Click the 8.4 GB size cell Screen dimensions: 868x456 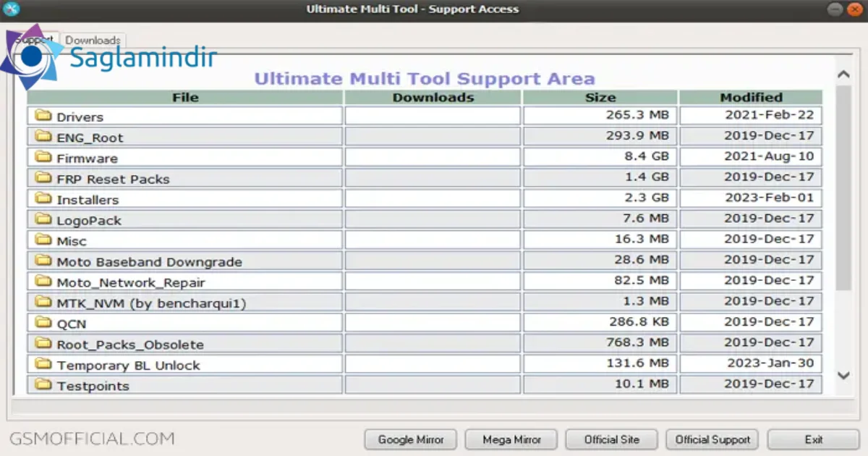600,157
